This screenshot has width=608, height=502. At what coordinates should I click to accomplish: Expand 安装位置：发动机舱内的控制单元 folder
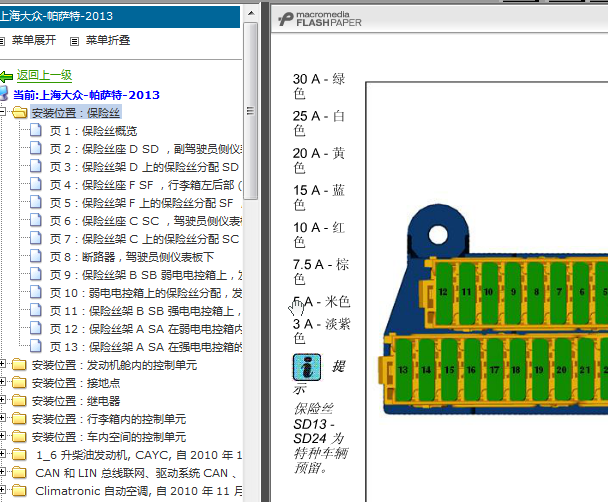2,364
